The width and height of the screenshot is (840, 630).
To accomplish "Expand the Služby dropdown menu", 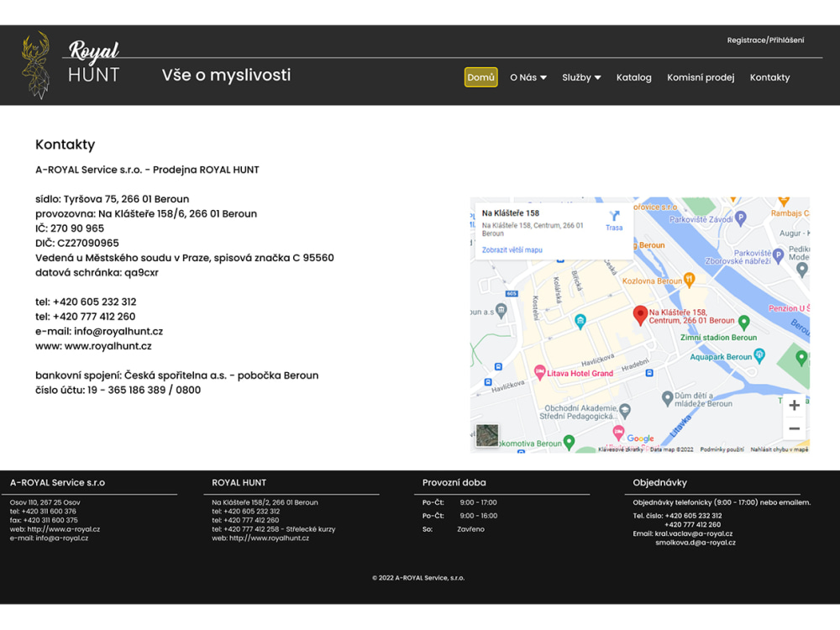I will pos(581,77).
